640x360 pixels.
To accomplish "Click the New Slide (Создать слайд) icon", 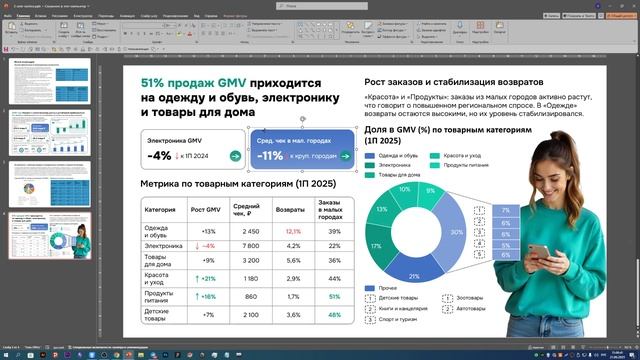I will click(x=64, y=26).
